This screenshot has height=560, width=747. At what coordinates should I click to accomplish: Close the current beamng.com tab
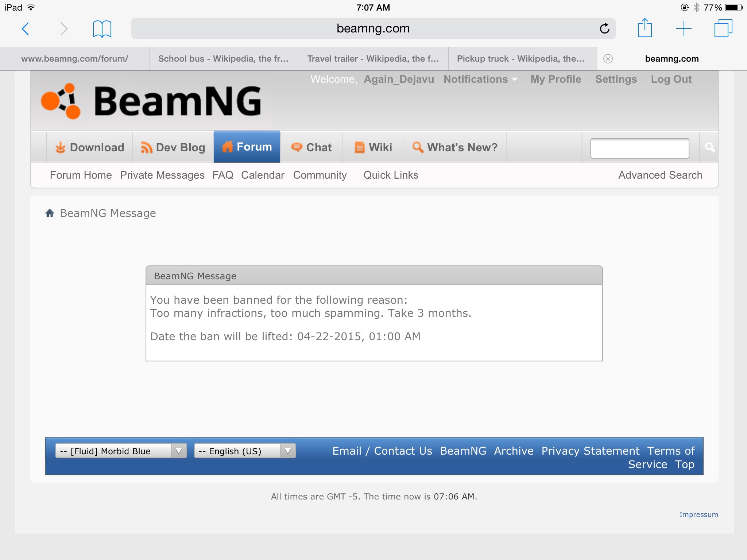tap(608, 59)
